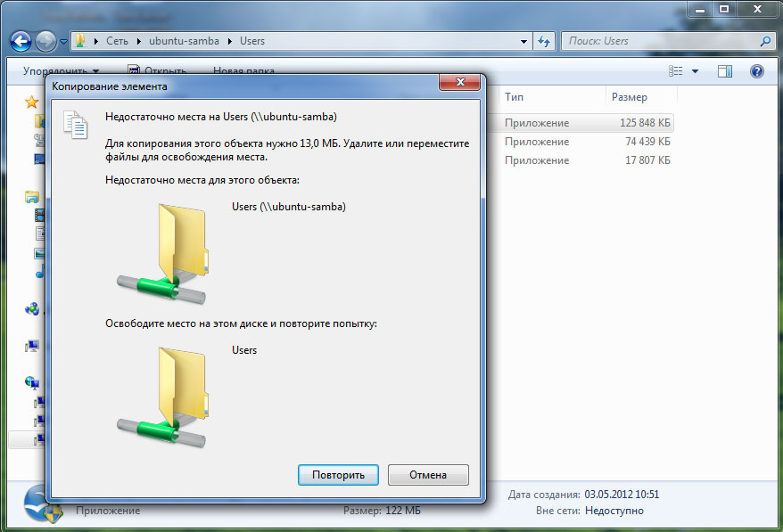The width and height of the screenshot is (783, 532).
Task: Select the Homegroup icon in navigation pane
Action: click(32, 309)
